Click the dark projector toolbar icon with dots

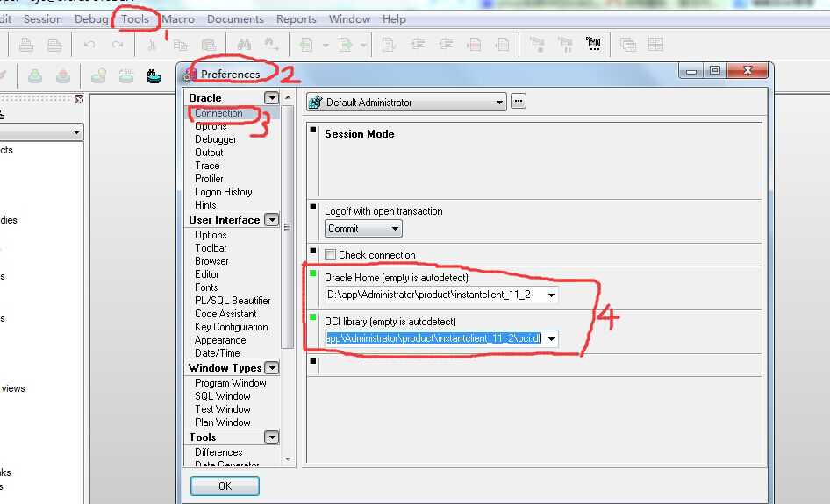click(593, 44)
